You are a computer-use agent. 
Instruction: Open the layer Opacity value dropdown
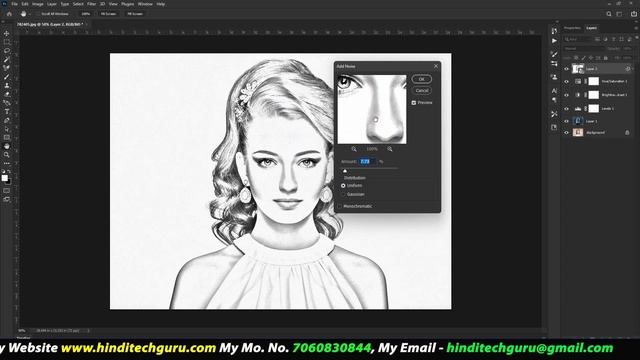pos(627,49)
